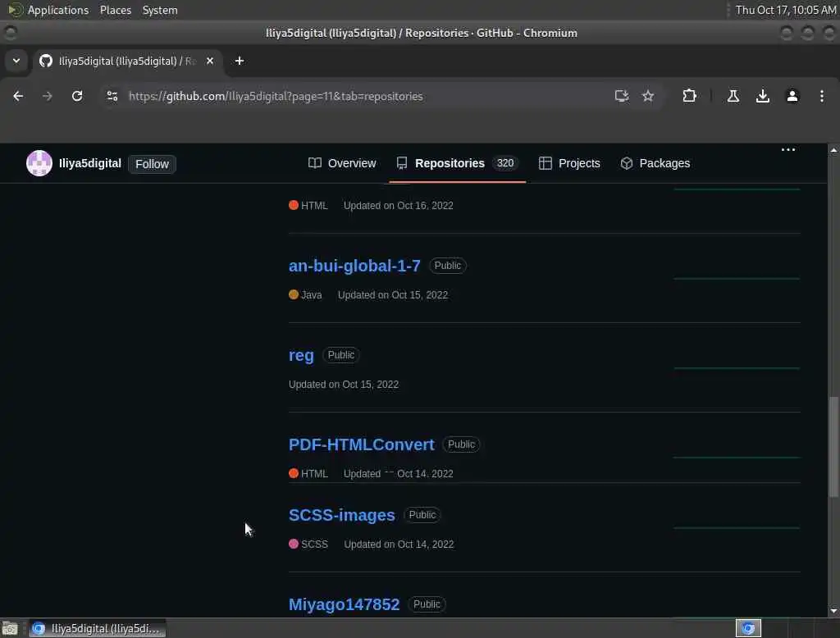Click the page vertical scrollbar thumb
This screenshot has height=638, width=840.
[x=833, y=447]
